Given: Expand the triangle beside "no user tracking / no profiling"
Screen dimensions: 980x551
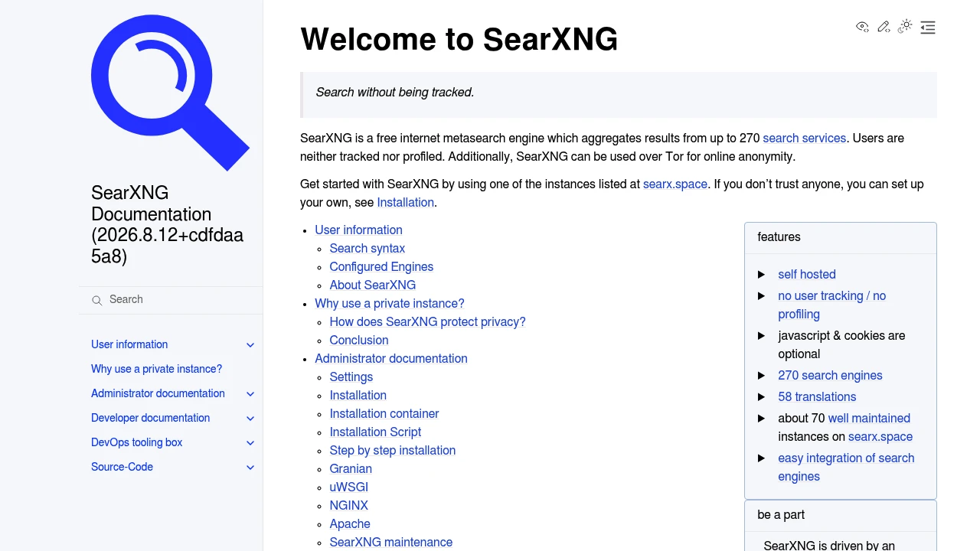Looking at the screenshot, I should point(762,295).
